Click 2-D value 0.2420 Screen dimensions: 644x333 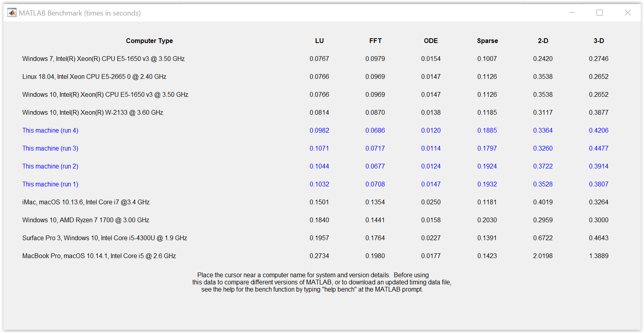point(543,59)
